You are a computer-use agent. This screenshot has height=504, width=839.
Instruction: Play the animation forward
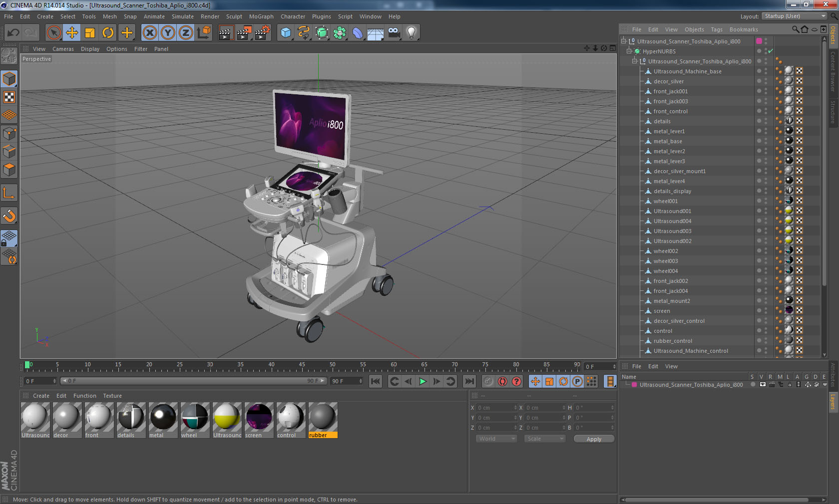tap(422, 381)
